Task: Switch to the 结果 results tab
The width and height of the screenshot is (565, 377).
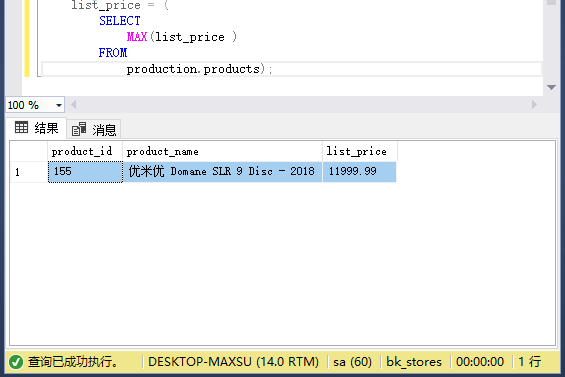Action: click(36, 128)
